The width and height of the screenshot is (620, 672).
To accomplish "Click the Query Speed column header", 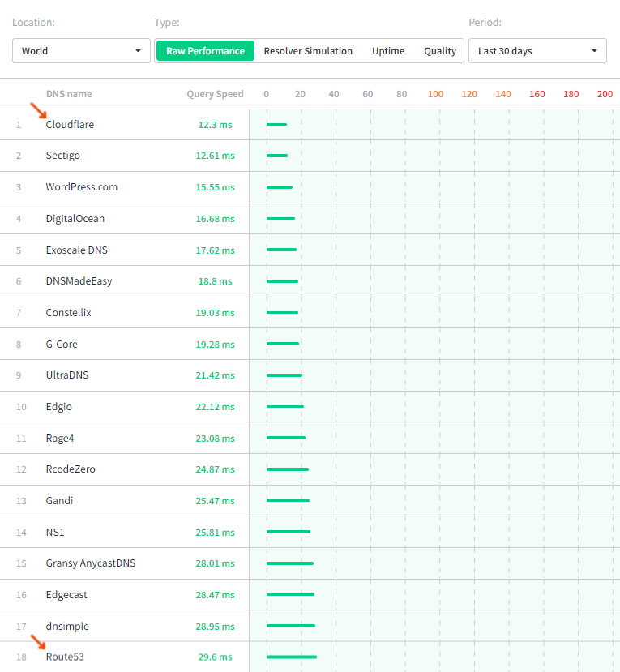I will point(215,94).
